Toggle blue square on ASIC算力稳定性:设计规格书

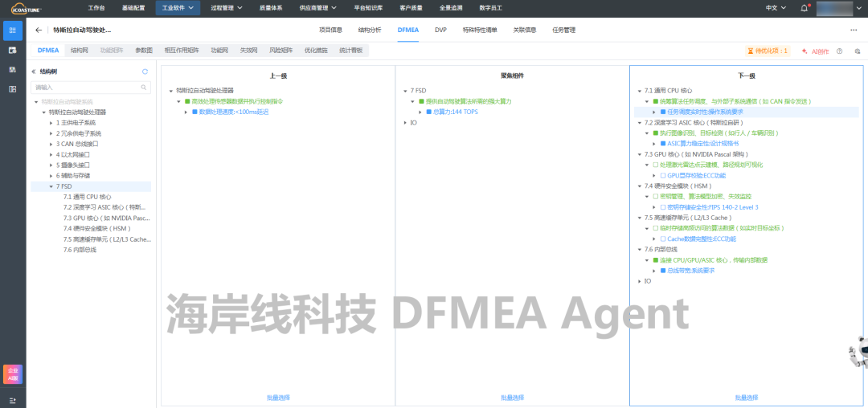pos(663,144)
